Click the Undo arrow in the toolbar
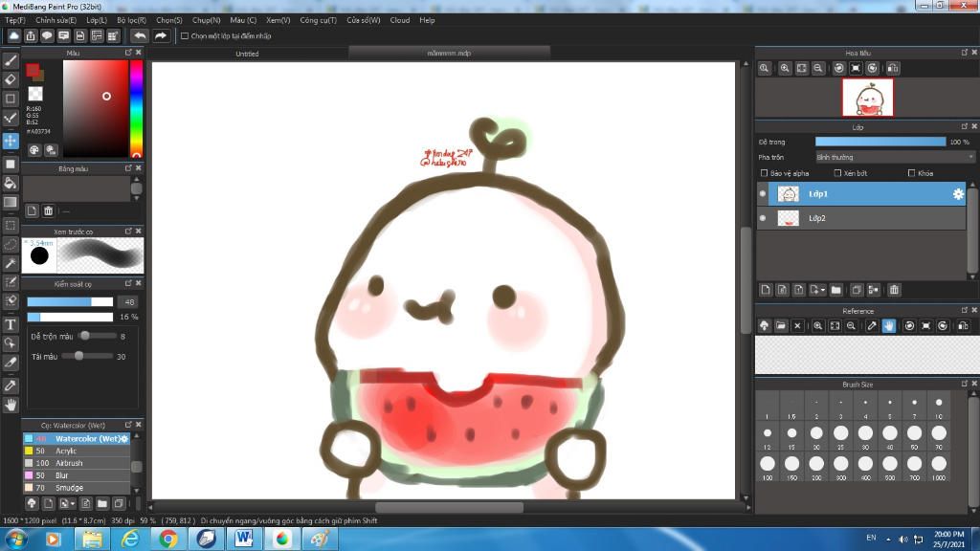The image size is (980, 551). coord(140,35)
